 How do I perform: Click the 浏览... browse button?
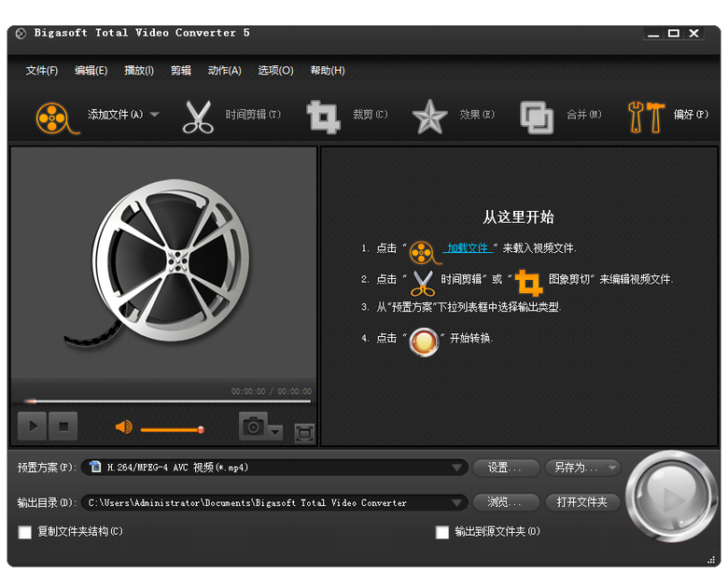[x=506, y=502]
